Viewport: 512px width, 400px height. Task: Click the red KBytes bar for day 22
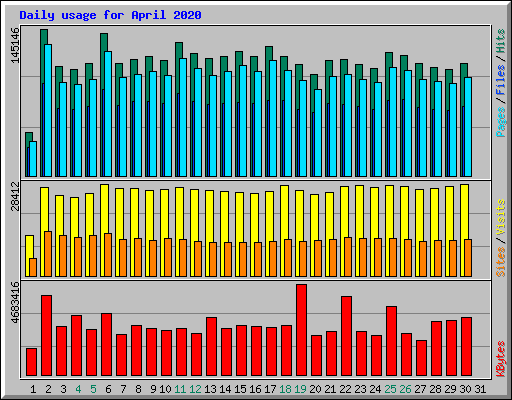click(346, 336)
